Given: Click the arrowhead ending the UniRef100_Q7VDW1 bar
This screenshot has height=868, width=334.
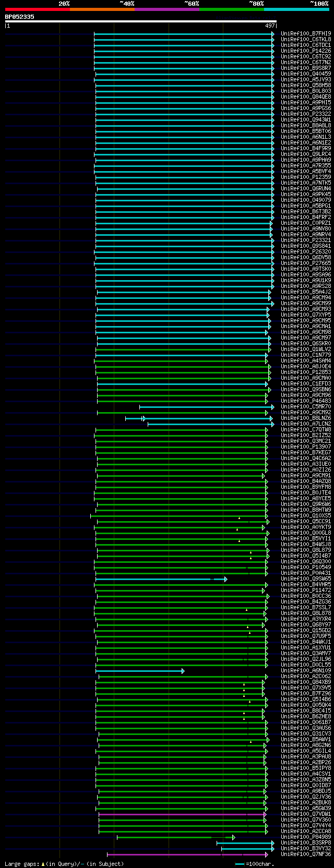Looking at the screenshot, I should (265, 814).
